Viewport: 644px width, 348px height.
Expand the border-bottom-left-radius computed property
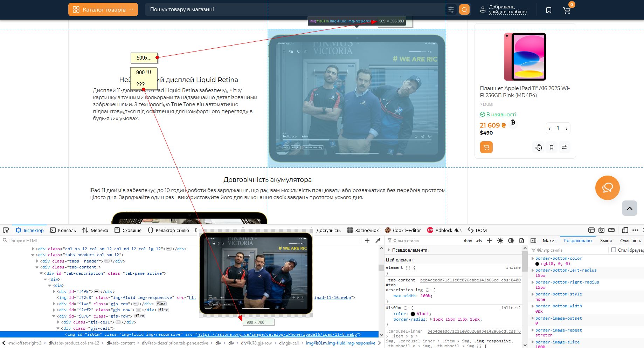533,270
